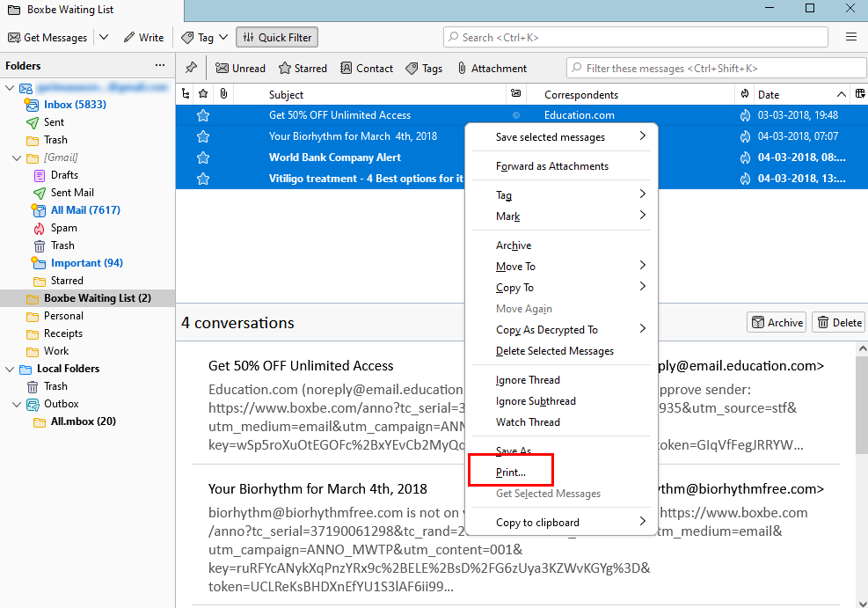Filter messages with Attachment
868x608 pixels.
pos(492,68)
